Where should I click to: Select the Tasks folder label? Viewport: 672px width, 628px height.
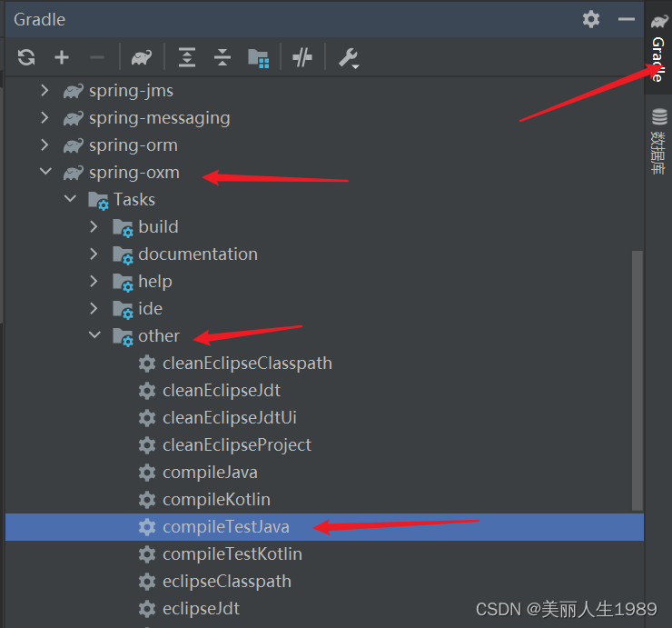click(133, 199)
